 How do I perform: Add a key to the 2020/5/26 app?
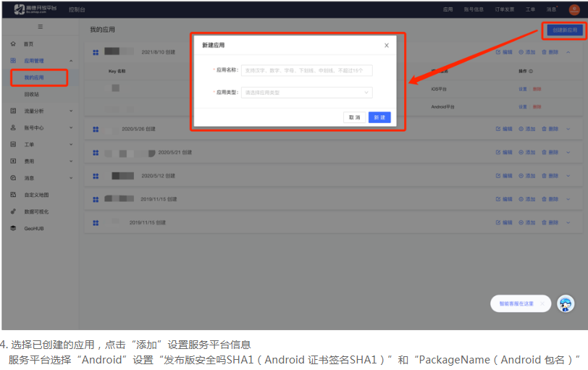tap(527, 129)
